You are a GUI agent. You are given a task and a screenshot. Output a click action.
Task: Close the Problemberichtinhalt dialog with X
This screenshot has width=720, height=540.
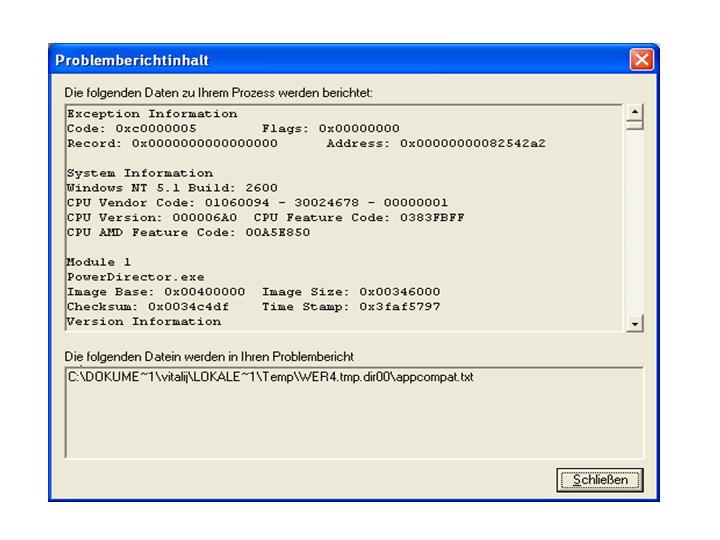[641, 60]
